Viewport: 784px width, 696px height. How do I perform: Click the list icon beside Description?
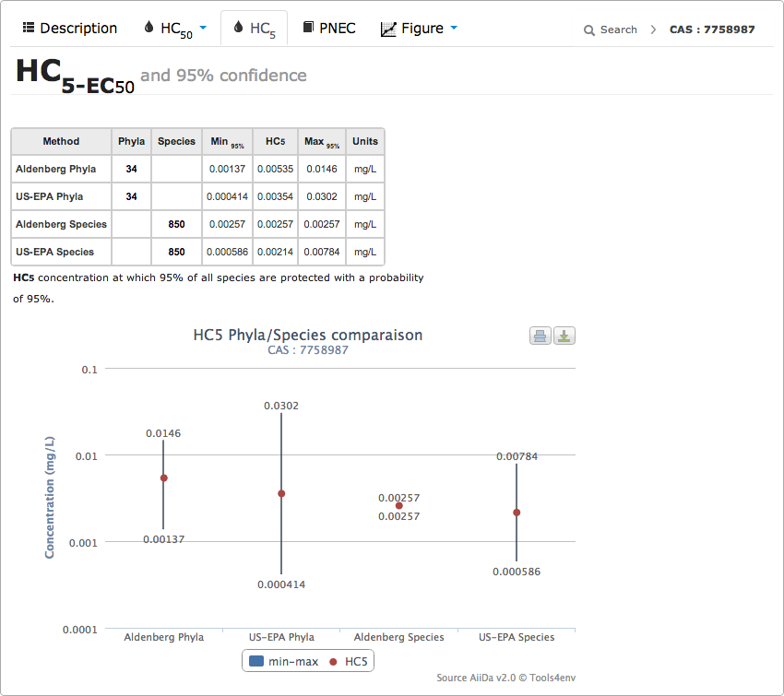pos(29,29)
